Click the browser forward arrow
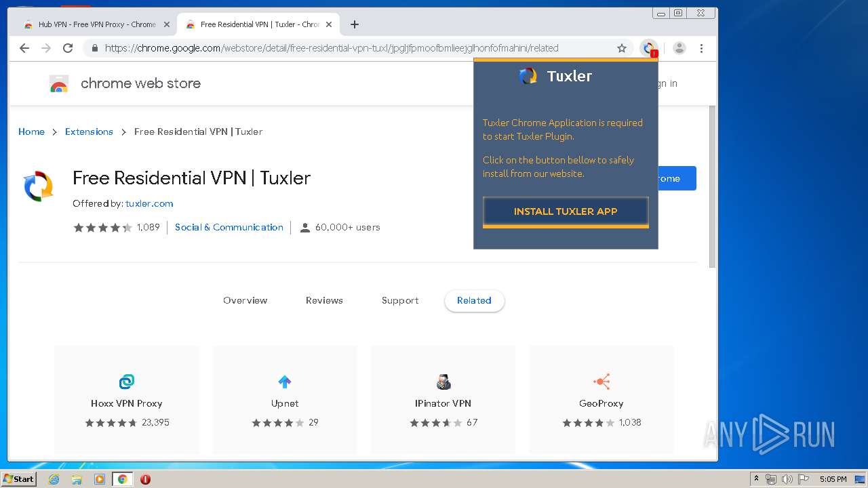 [x=46, y=48]
